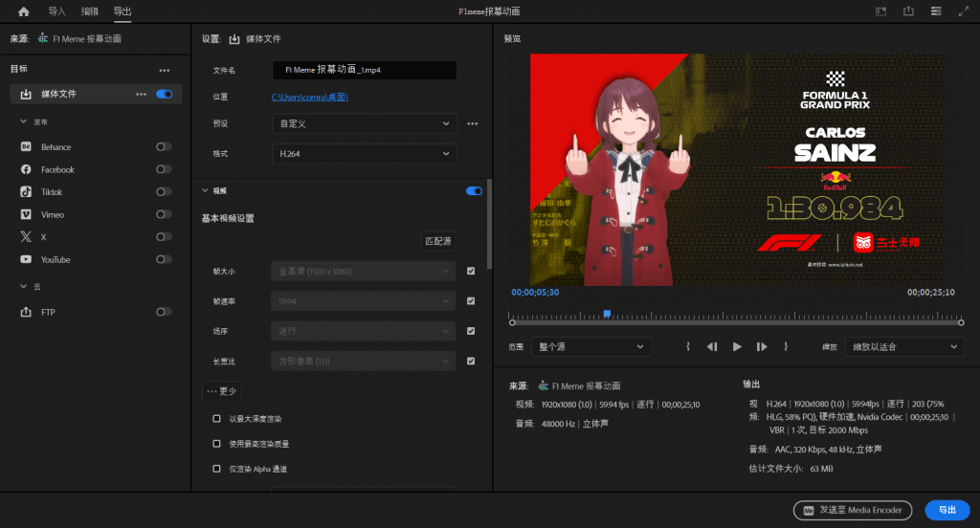Check 以最大深度渲染 checkbox
980x528 pixels.
217,419
